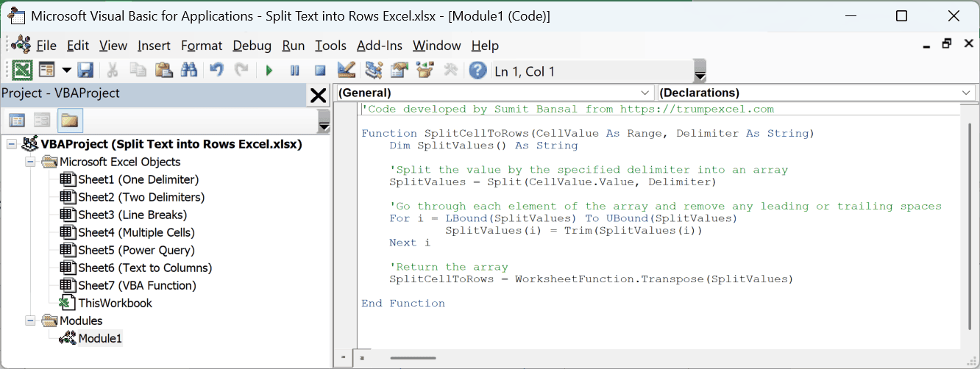Open the Window menu
The height and width of the screenshot is (369, 980).
click(x=437, y=46)
